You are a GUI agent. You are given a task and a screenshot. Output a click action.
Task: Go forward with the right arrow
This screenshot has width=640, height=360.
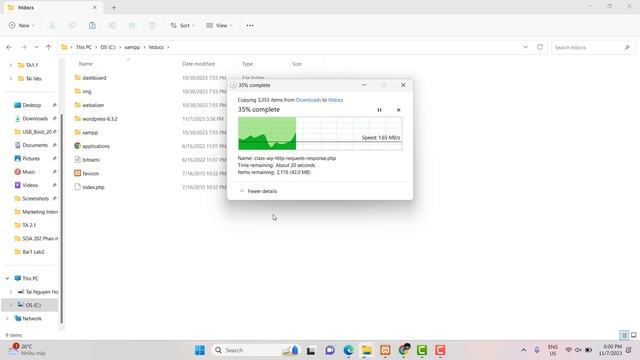23,47
